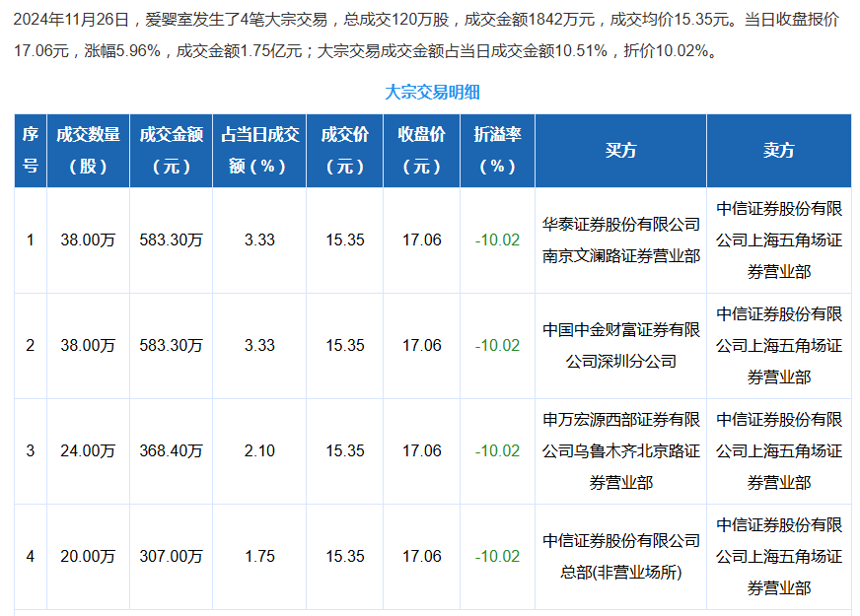Click 15.35 price in row 1
860x616 pixels.
pyautogui.click(x=345, y=240)
